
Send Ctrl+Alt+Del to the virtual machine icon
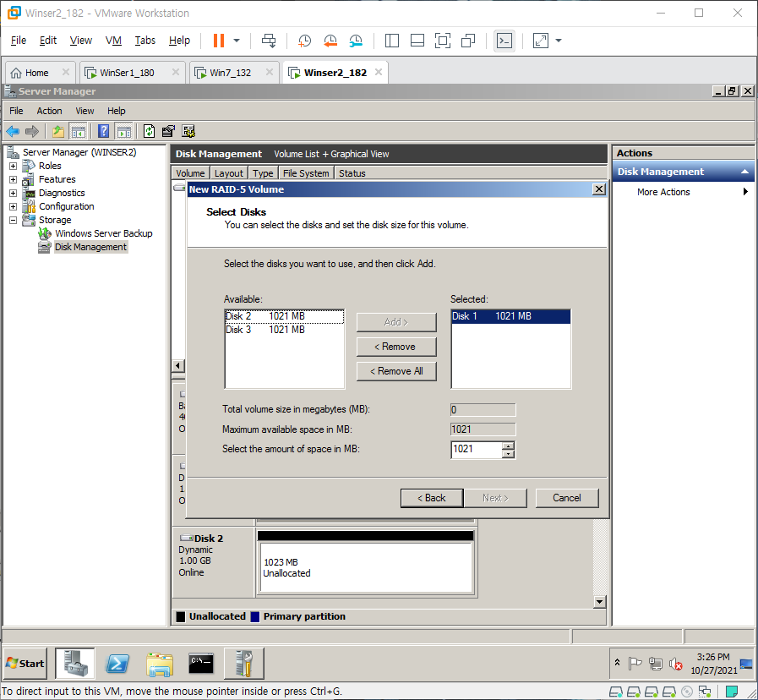tap(269, 41)
